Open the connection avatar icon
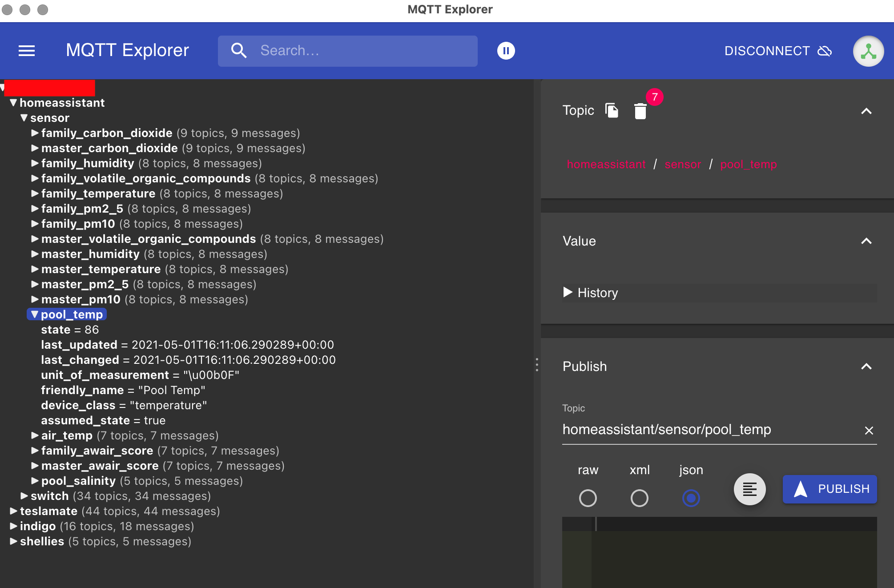894x588 pixels. pos(868,51)
